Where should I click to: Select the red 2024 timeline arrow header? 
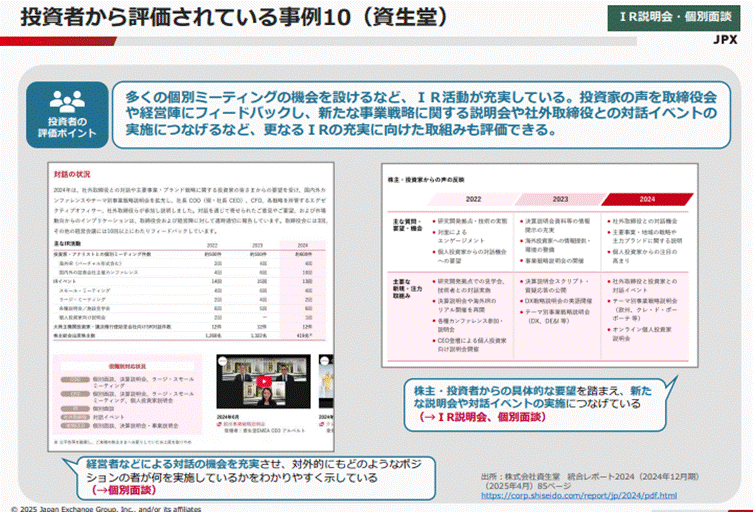[648, 198]
